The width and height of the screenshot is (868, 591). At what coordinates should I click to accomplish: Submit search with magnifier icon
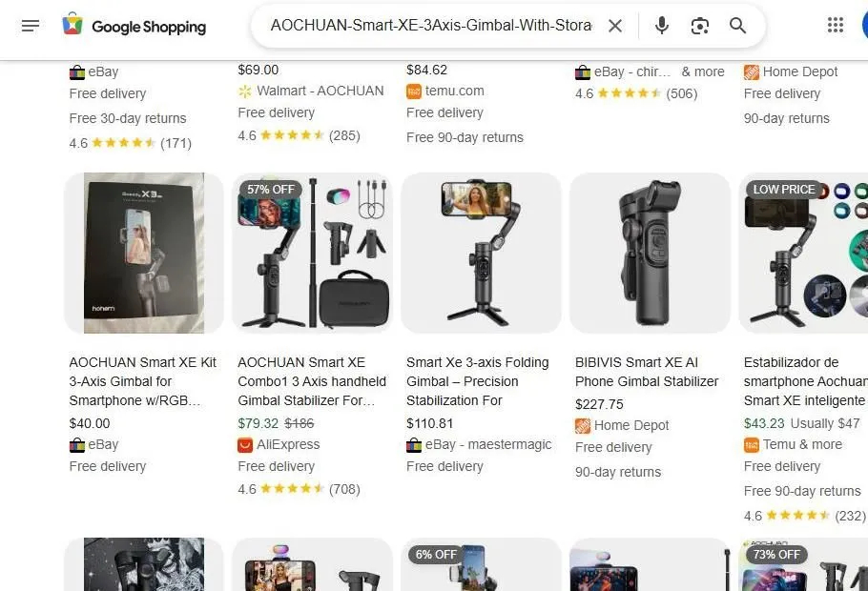point(737,26)
